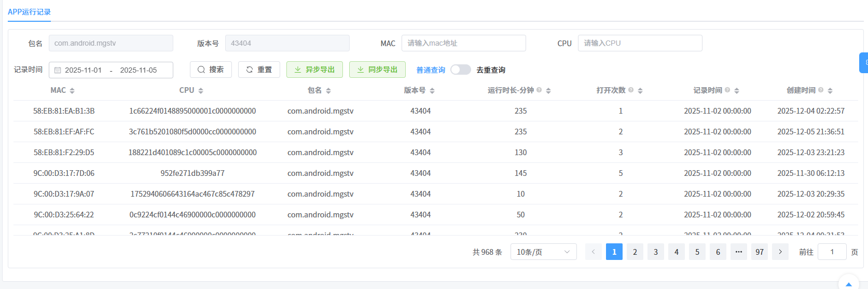Sort by 记录时间 column arrows
Viewport: 868px width, 289px height.
(x=737, y=91)
